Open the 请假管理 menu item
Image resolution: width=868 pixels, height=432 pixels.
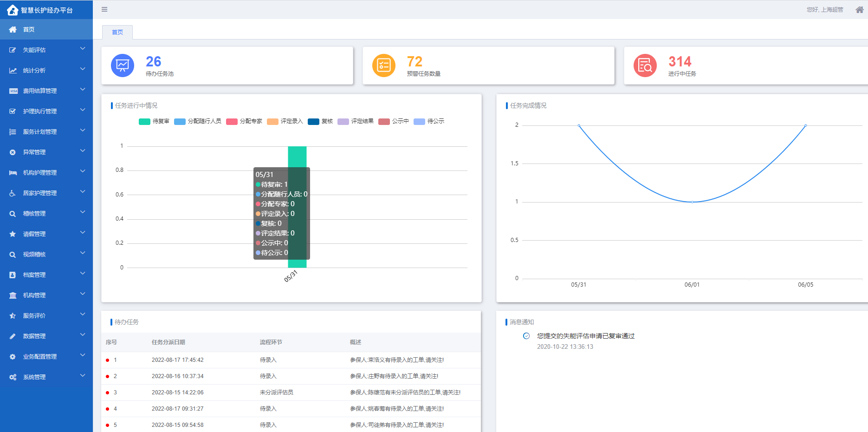46,234
